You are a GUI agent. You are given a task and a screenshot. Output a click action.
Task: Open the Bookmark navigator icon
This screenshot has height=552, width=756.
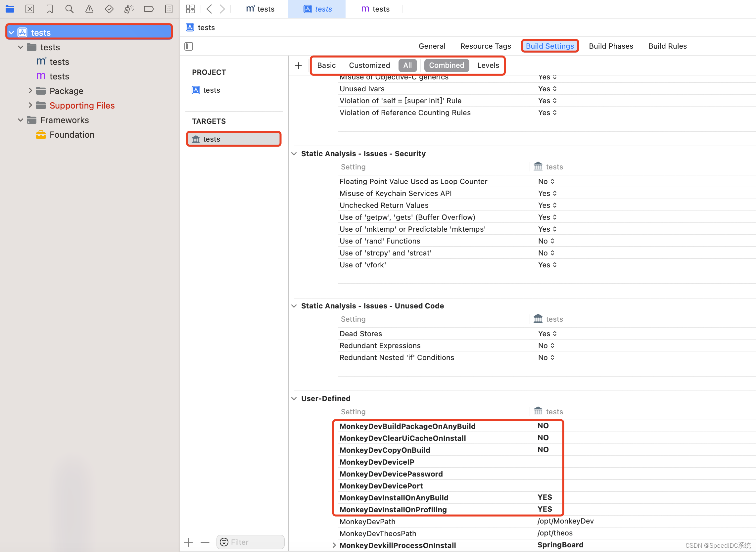49,9
